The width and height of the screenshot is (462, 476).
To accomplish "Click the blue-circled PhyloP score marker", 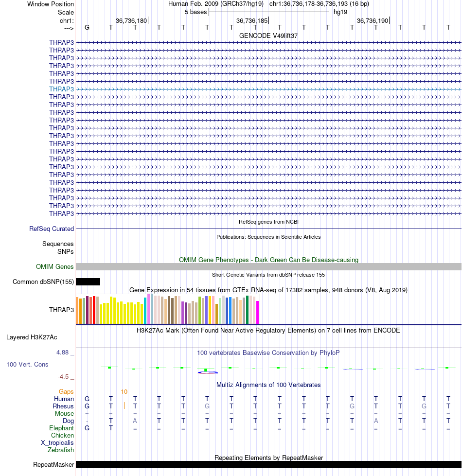I will (x=208, y=372).
